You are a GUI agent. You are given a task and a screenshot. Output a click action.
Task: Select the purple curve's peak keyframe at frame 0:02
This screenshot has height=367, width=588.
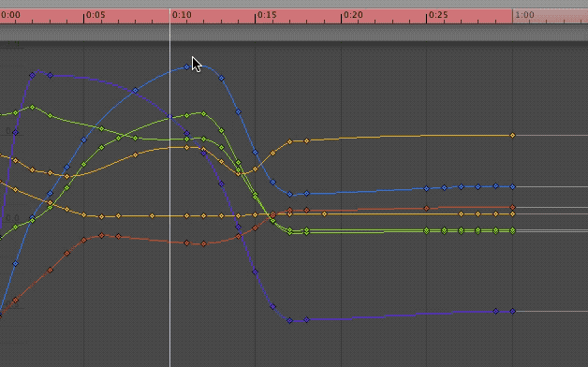click(x=33, y=75)
